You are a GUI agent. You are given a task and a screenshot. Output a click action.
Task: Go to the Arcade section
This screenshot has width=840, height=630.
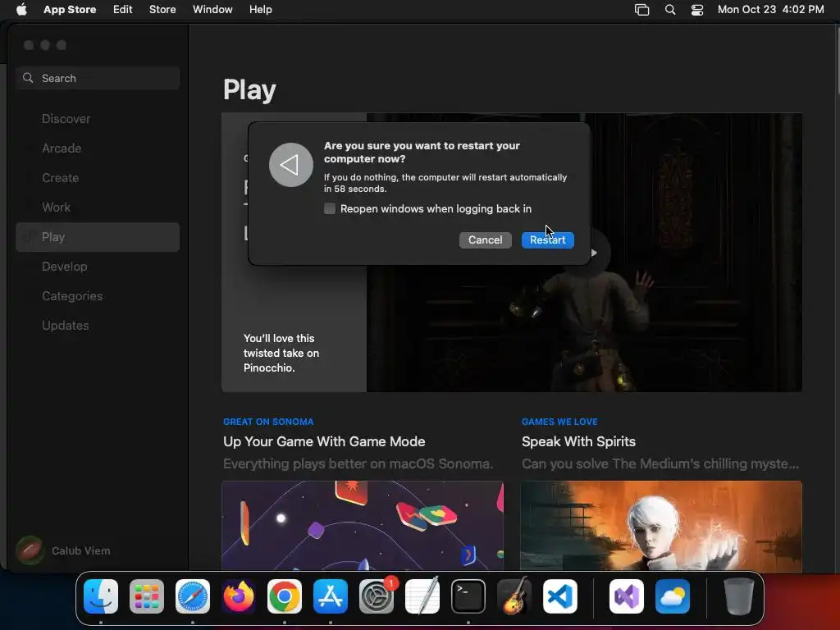pyautogui.click(x=98, y=148)
